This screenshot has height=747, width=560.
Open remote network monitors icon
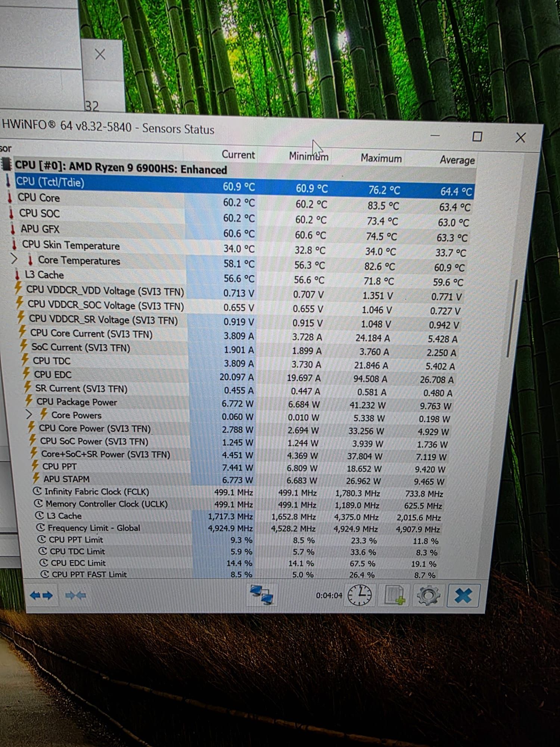tap(262, 595)
